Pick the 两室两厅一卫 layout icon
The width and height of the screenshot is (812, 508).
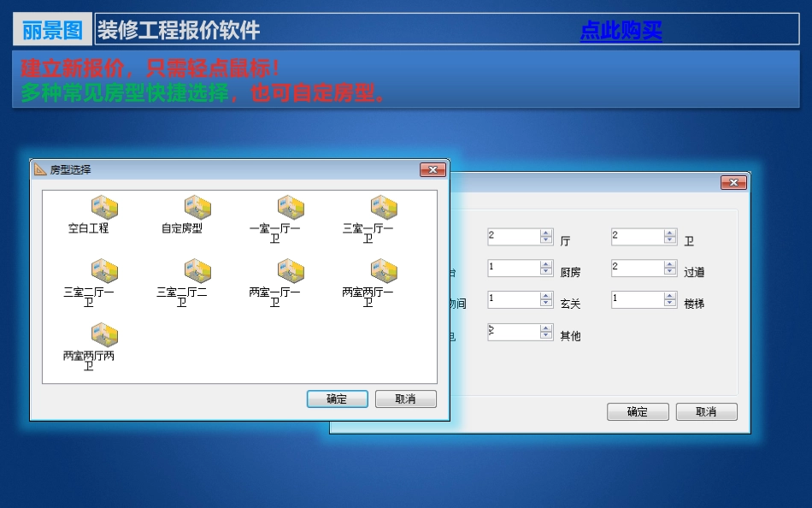click(384, 271)
